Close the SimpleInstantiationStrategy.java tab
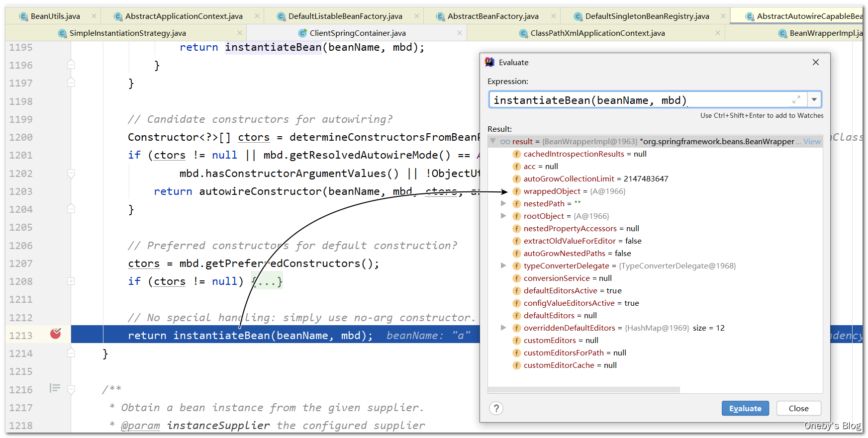Screen dimensions: 868x438 point(240,33)
